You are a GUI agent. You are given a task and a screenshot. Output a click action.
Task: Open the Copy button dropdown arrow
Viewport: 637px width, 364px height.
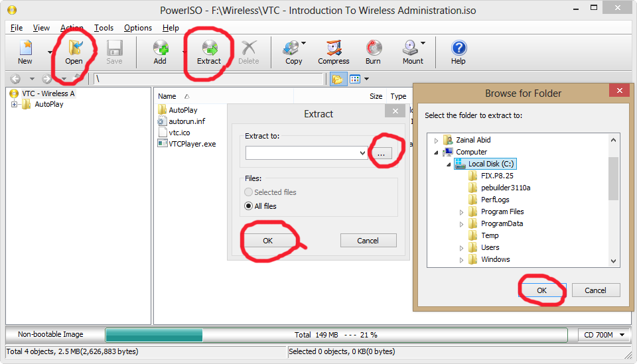coord(304,43)
